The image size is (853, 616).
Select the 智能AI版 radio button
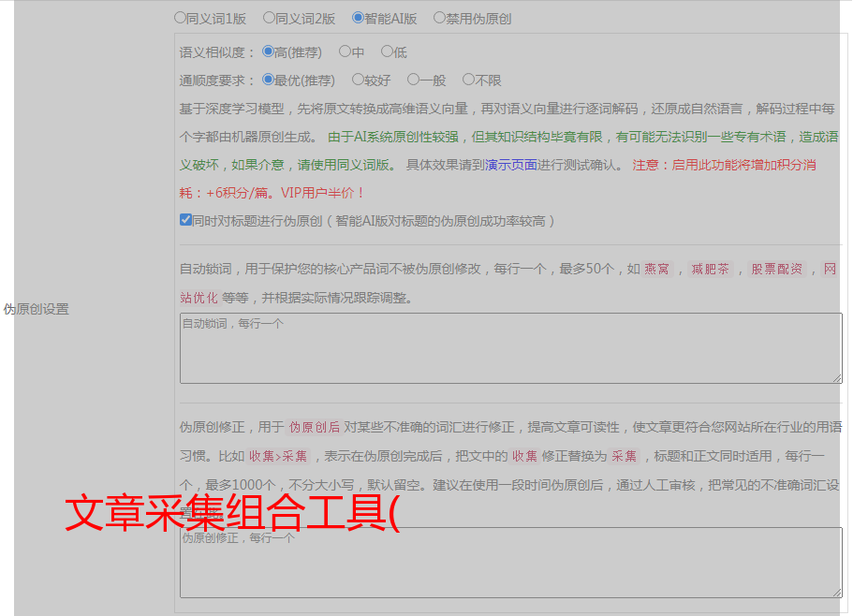pos(359,17)
